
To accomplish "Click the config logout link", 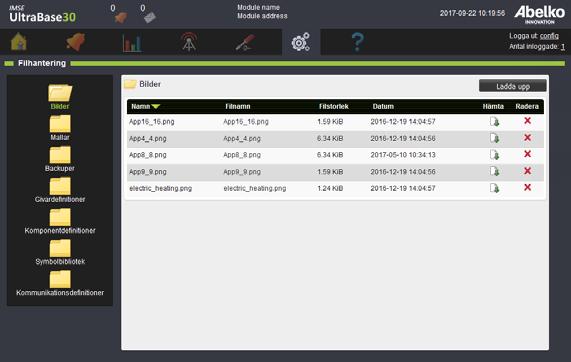I will coord(549,36).
